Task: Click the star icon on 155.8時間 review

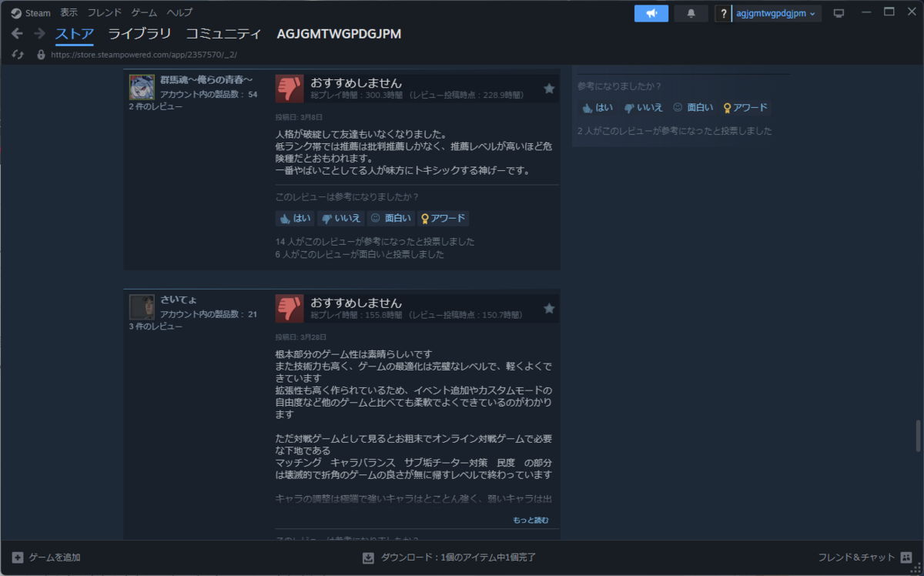Action: pos(549,308)
